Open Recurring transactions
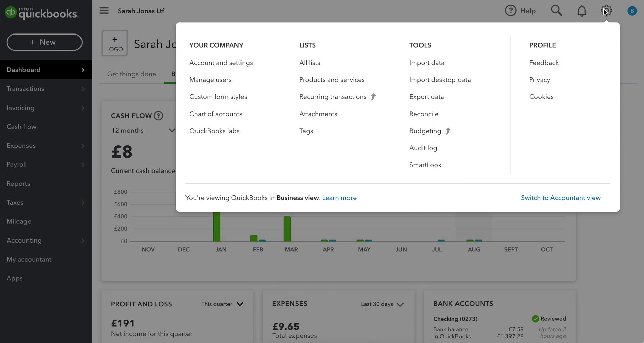 (333, 97)
